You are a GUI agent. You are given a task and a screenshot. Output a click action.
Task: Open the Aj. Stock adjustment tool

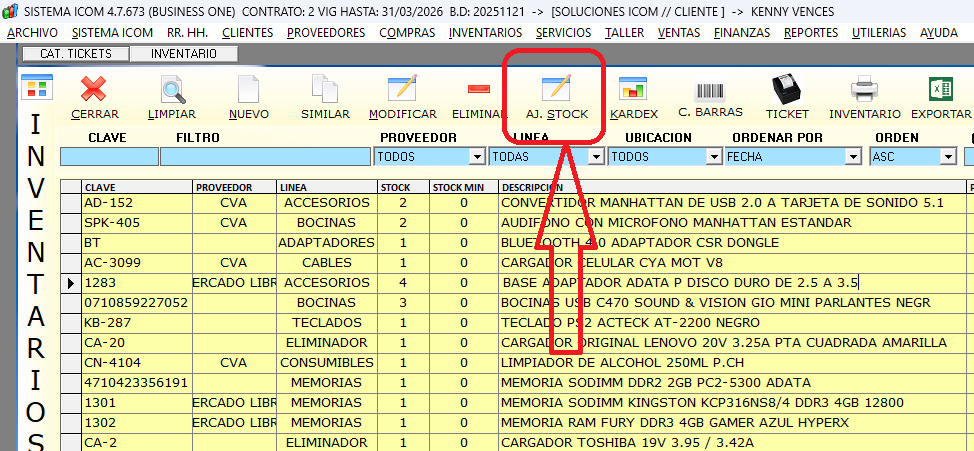point(556,90)
